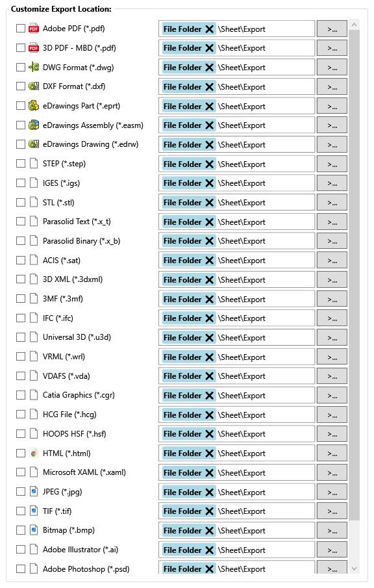
Task: Open the >... menu for Microsoft XAML row
Action: (332, 472)
